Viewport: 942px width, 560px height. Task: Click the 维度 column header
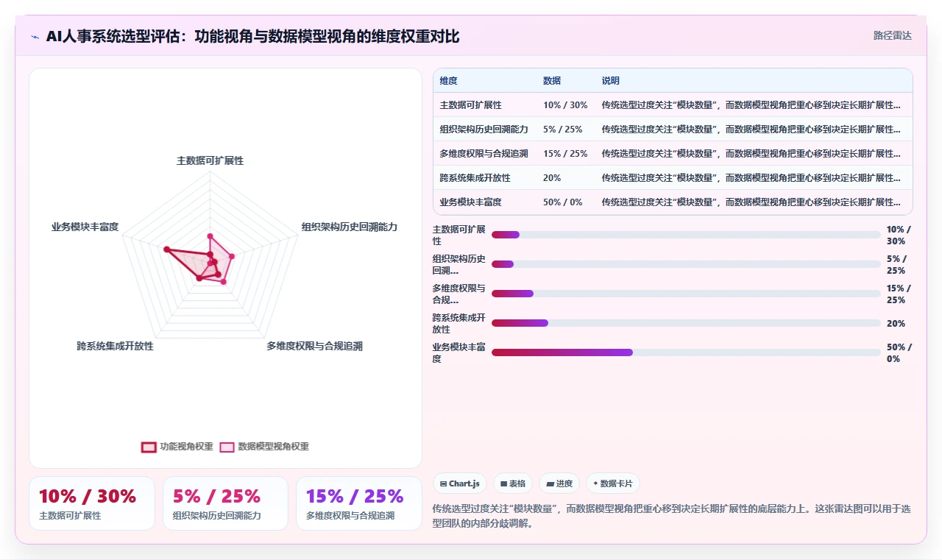click(x=449, y=81)
